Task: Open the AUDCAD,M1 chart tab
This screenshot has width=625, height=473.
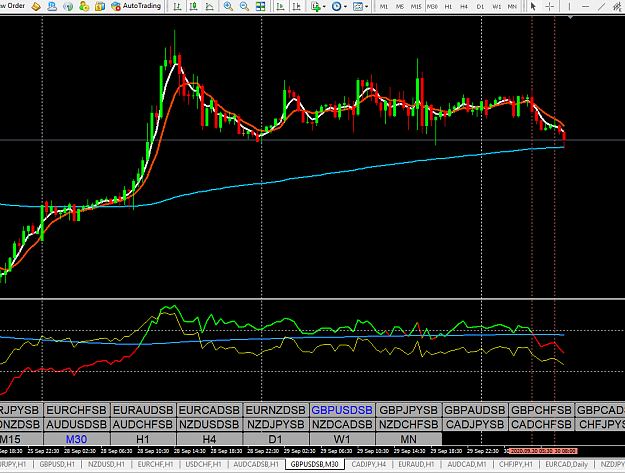Action: (467, 464)
